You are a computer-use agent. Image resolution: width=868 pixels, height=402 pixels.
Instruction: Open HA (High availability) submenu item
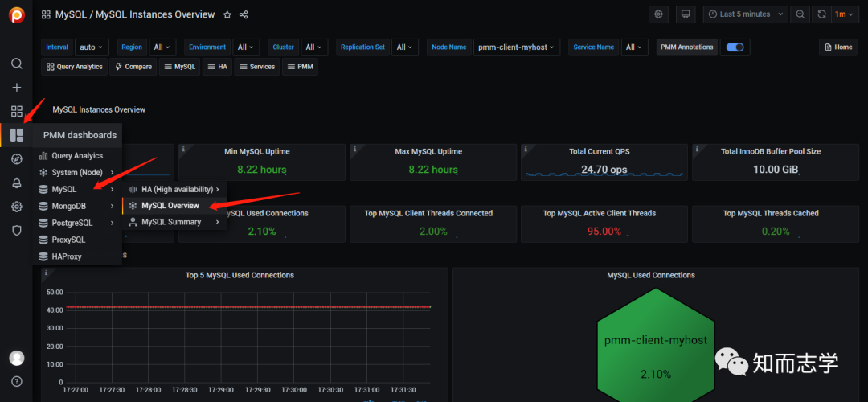coord(174,190)
